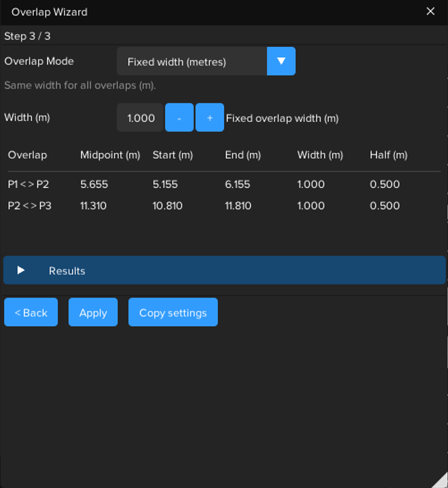
Task: Click the Width (m) value field
Action: tap(140, 118)
